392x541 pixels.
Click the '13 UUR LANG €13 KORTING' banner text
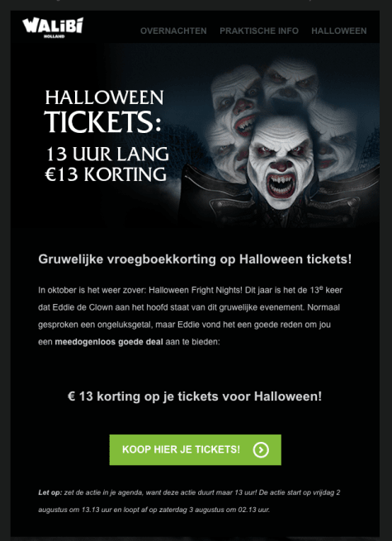[x=107, y=164]
